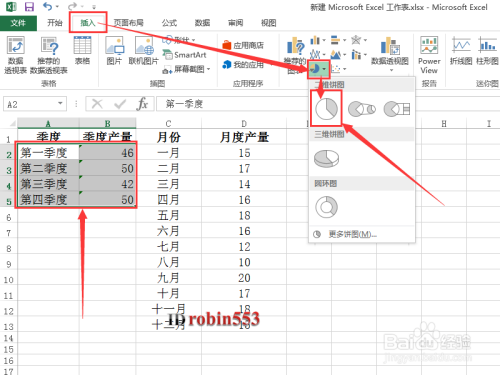
Task: Click the Name Box showing A2
Action: point(31,104)
